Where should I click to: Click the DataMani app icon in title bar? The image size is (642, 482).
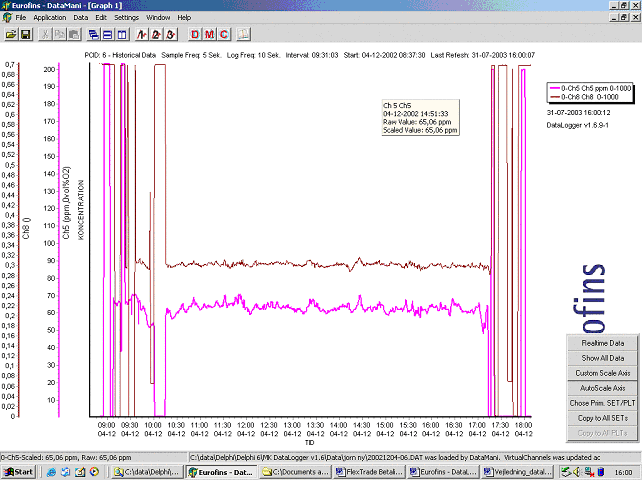tap(6, 5)
